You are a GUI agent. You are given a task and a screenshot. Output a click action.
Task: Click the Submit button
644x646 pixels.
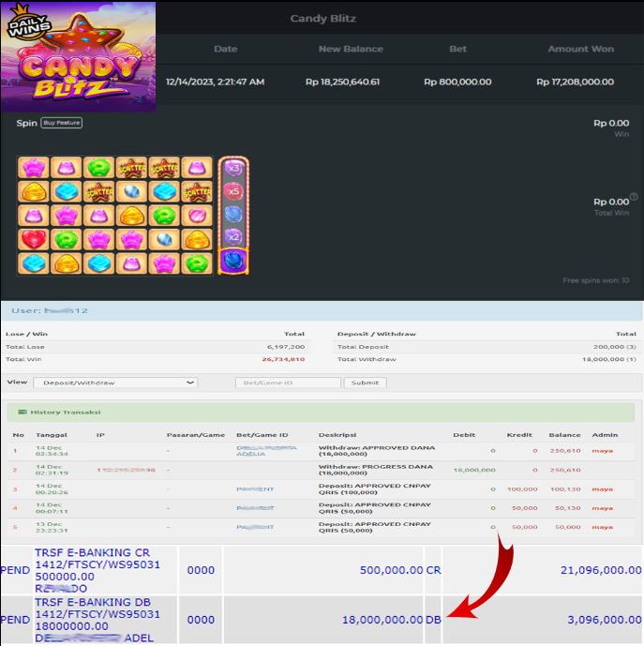[x=365, y=383]
